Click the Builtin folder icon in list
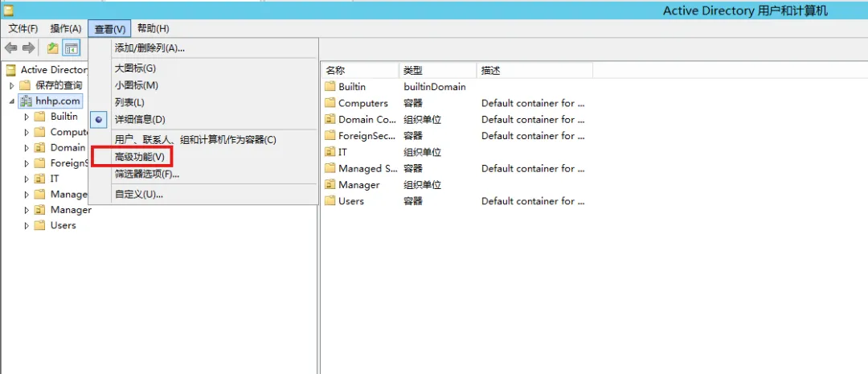Viewport: 868px width, 374px height. (330, 86)
